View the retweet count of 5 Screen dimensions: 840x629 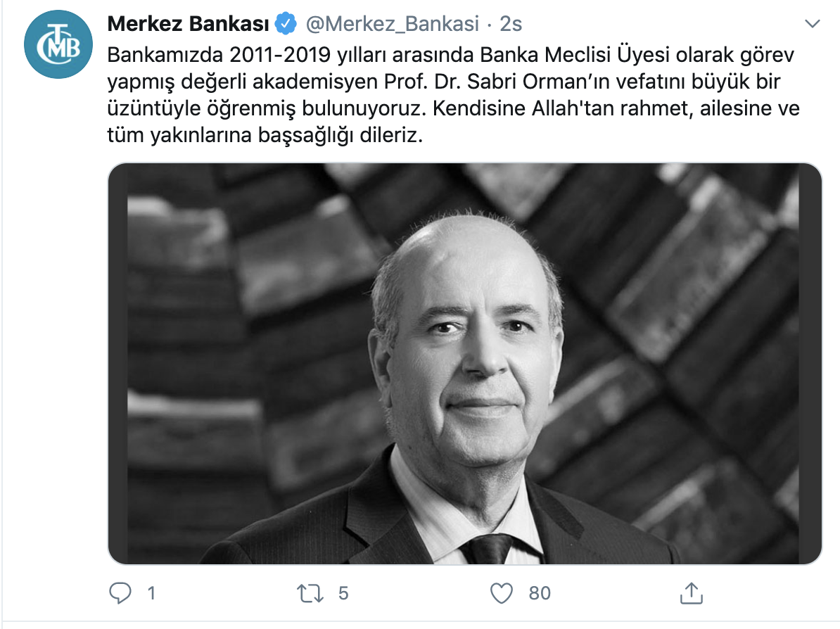pos(343,593)
